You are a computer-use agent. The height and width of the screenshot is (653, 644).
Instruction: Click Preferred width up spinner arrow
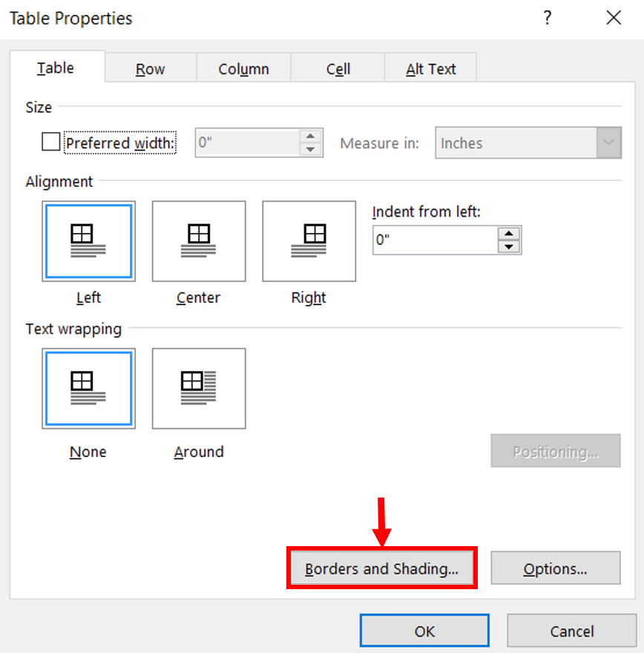point(310,137)
